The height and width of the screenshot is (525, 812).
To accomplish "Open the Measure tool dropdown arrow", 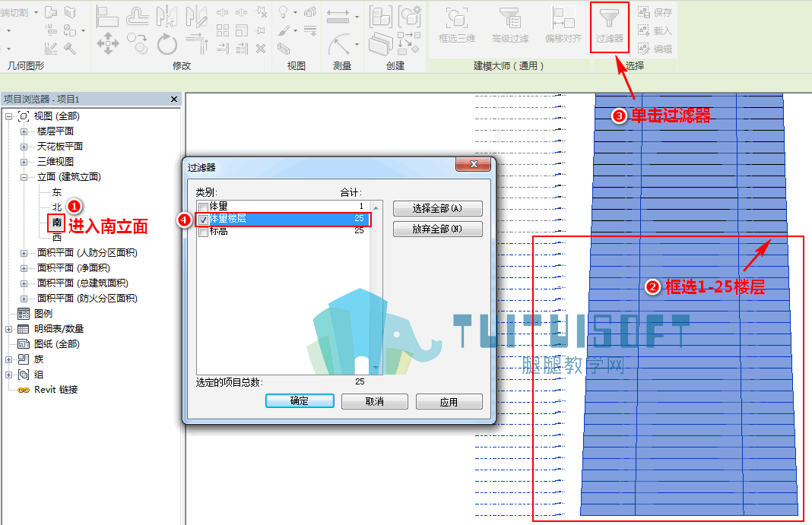I will coord(357,17).
